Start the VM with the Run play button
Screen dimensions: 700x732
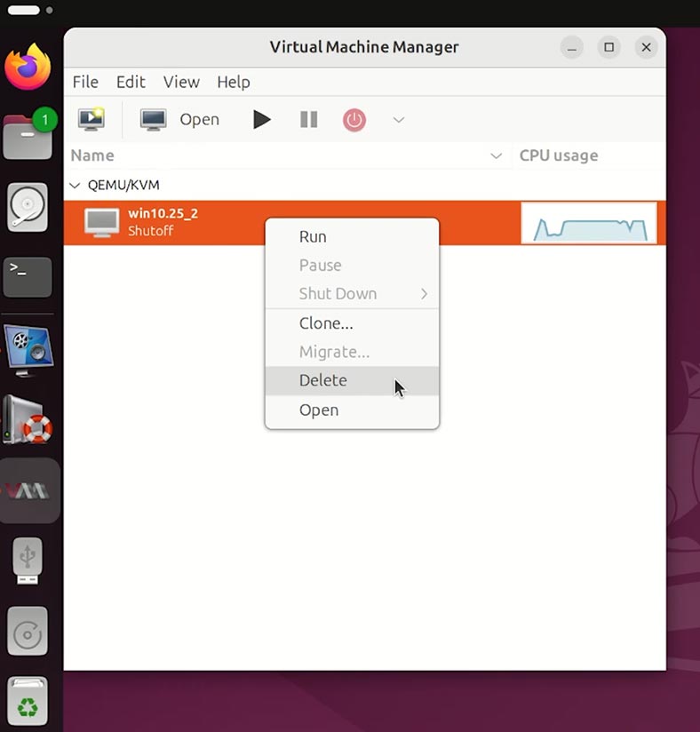261,120
